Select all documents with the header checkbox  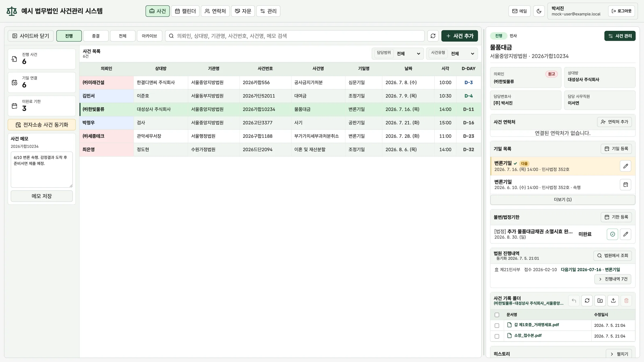click(497, 315)
